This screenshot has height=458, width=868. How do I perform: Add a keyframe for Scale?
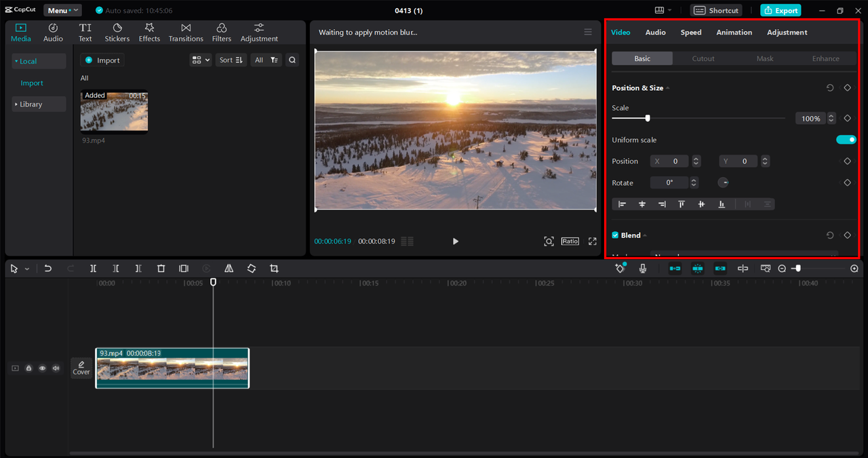click(847, 118)
